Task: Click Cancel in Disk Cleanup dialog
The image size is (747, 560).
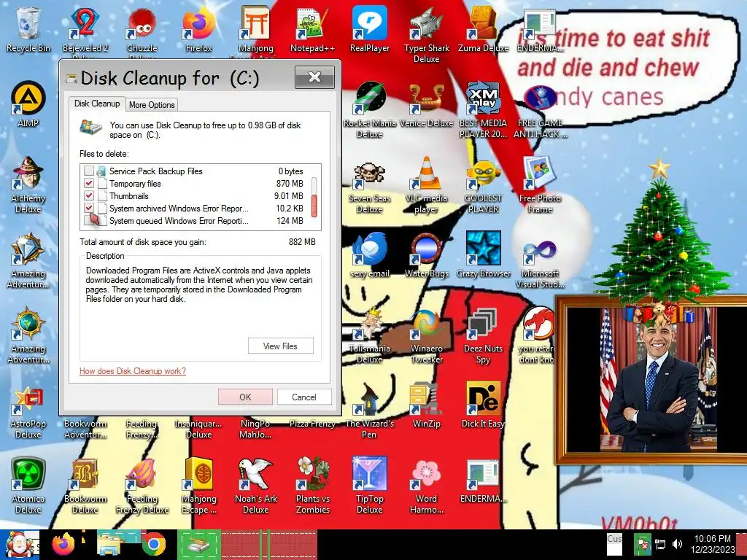Action: (x=304, y=397)
